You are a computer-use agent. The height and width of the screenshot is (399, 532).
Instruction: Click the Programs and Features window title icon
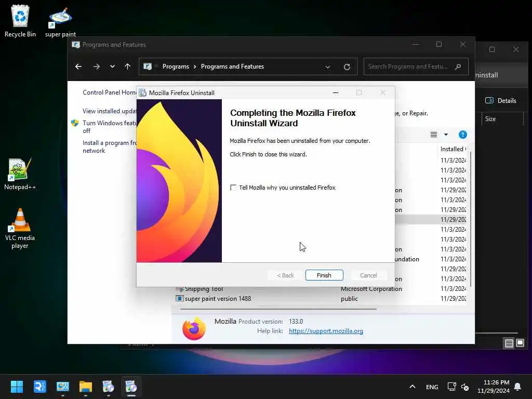[76, 45]
